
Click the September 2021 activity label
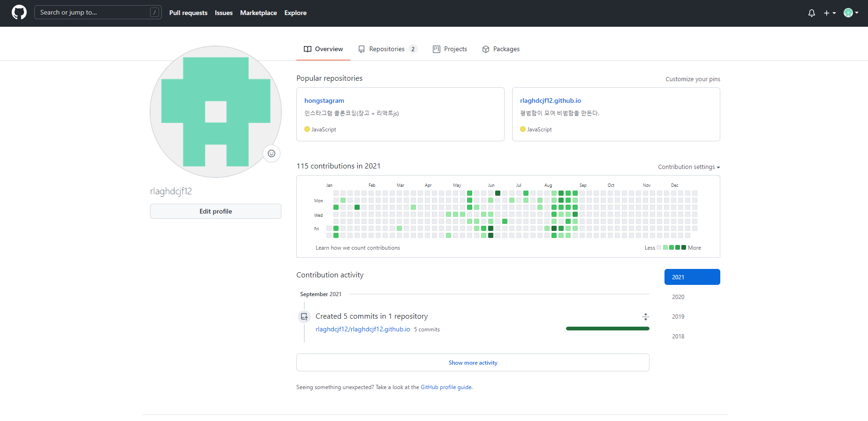(x=321, y=294)
